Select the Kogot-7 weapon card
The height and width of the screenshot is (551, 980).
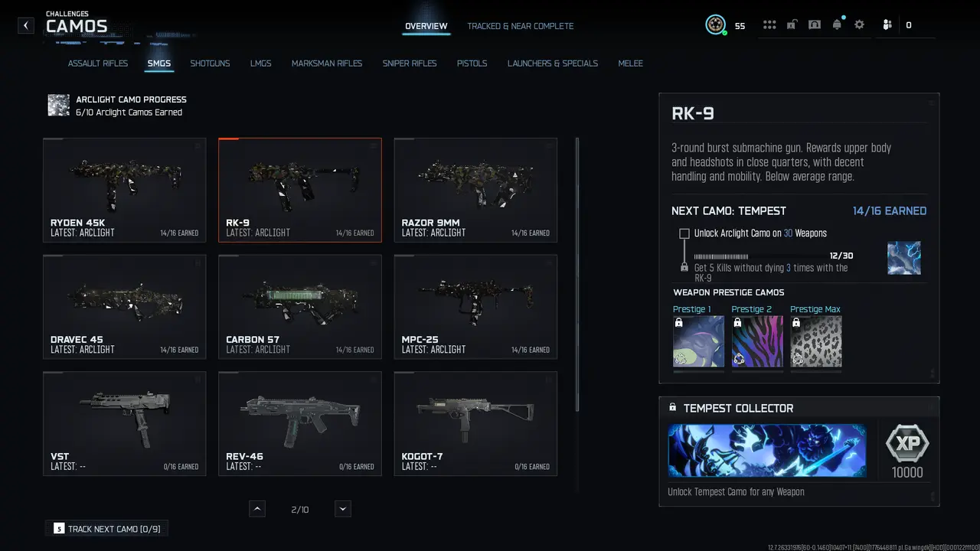pyautogui.click(x=475, y=423)
